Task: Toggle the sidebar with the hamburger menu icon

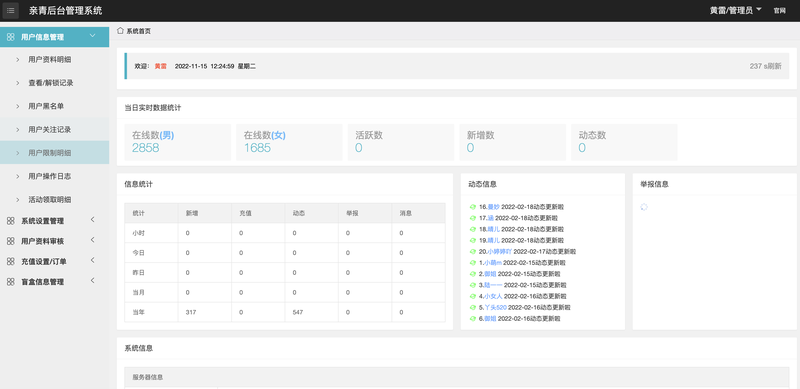Action: point(11,10)
